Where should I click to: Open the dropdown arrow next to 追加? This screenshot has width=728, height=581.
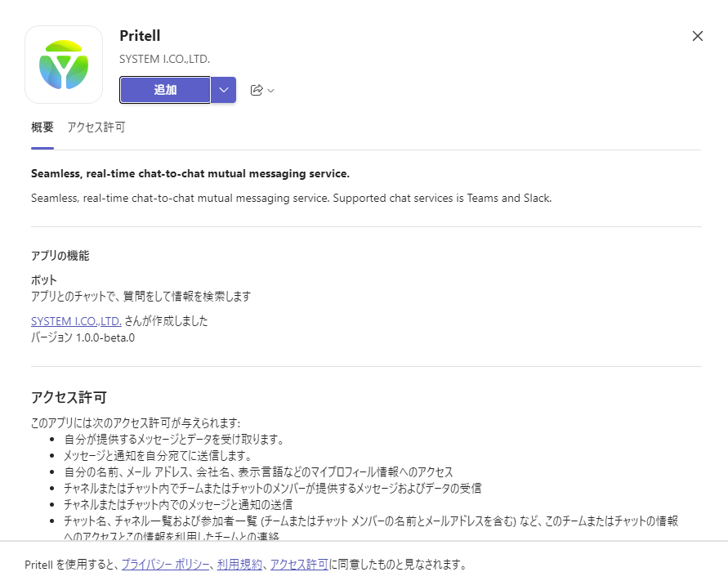[x=224, y=90]
